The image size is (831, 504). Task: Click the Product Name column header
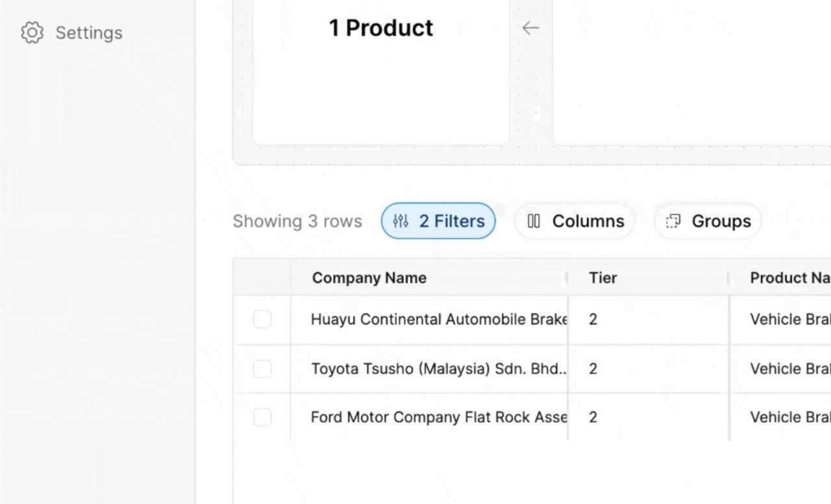[789, 278]
